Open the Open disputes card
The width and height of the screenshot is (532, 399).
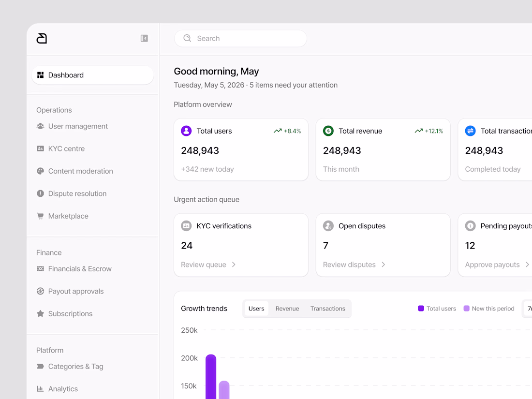pos(383,245)
